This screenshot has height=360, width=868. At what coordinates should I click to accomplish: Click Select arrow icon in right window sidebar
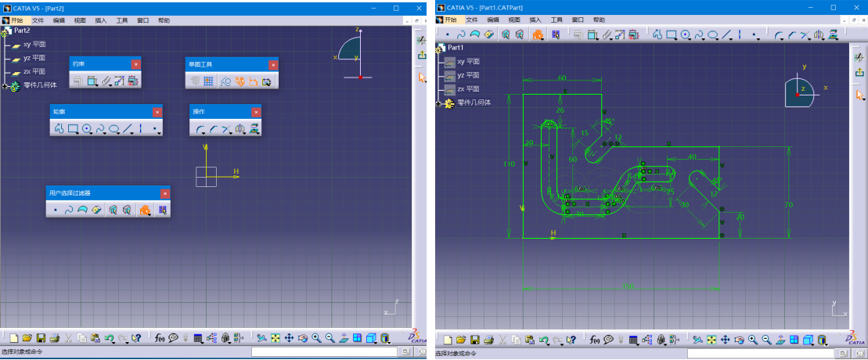pyautogui.click(x=859, y=95)
